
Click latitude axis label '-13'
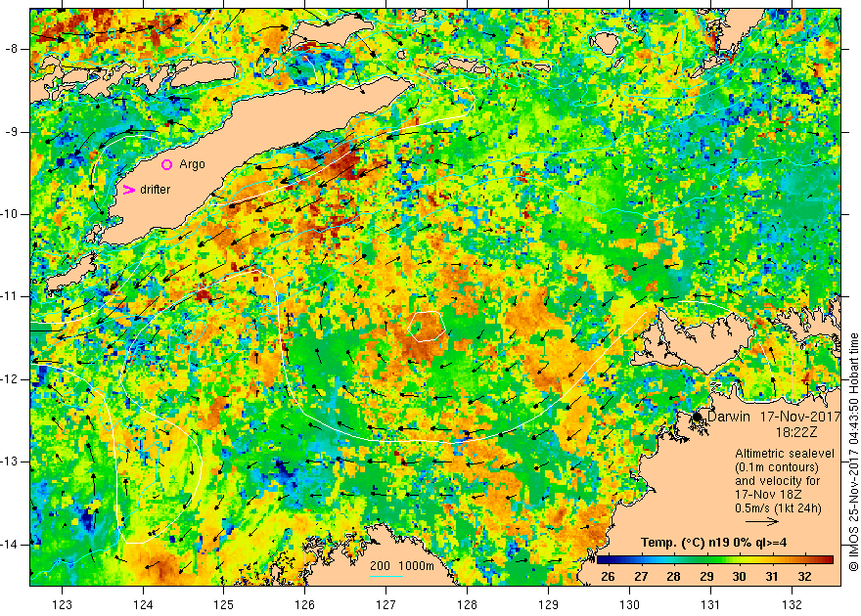point(10,462)
